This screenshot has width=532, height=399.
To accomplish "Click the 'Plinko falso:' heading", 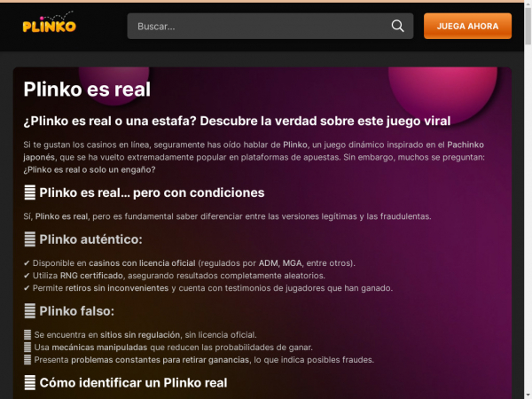I will pyautogui.click(x=69, y=311).
